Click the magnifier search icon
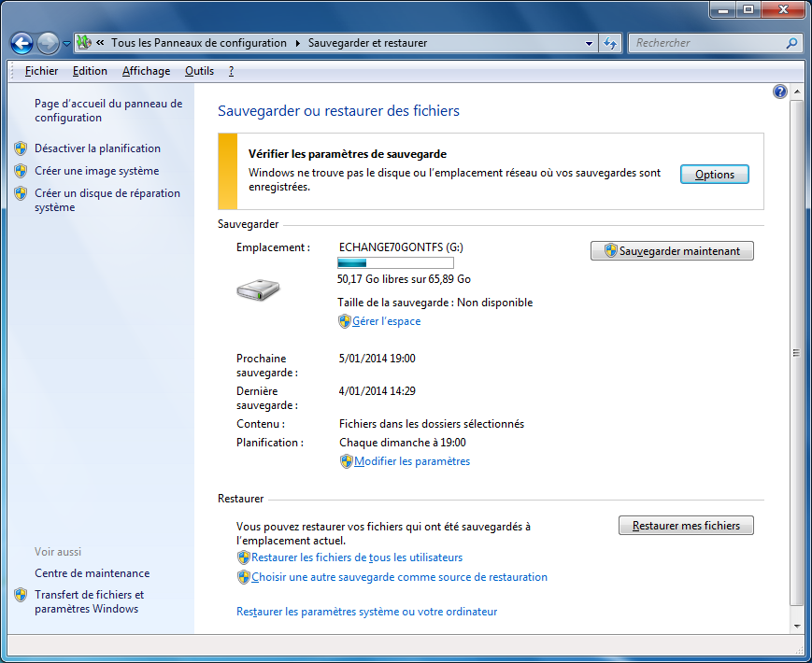 791,44
